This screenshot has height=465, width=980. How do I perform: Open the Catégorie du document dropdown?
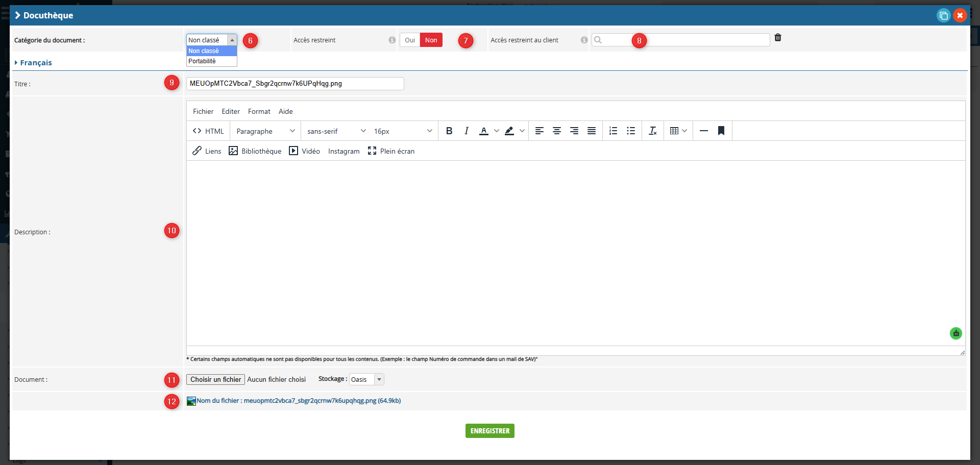click(212, 40)
